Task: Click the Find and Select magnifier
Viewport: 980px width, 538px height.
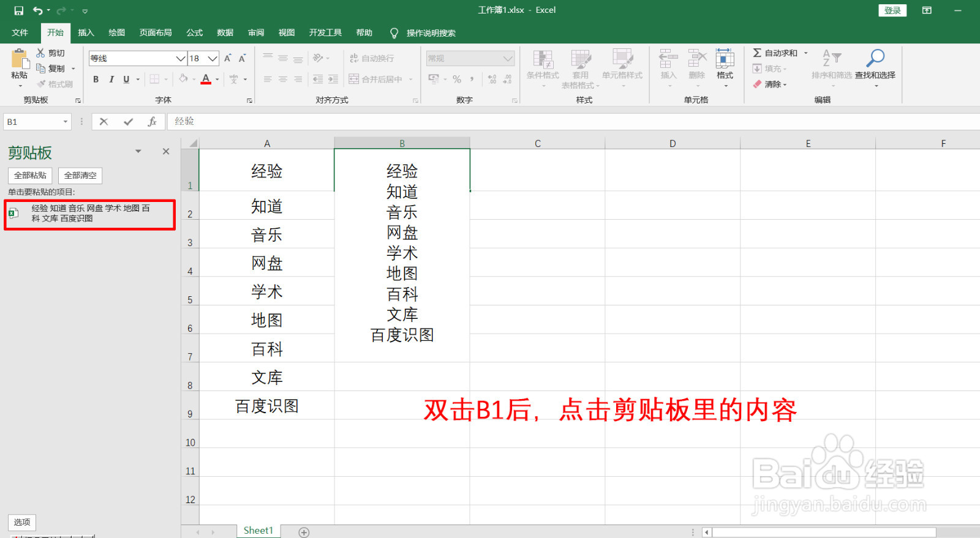Action: click(x=875, y=59)
